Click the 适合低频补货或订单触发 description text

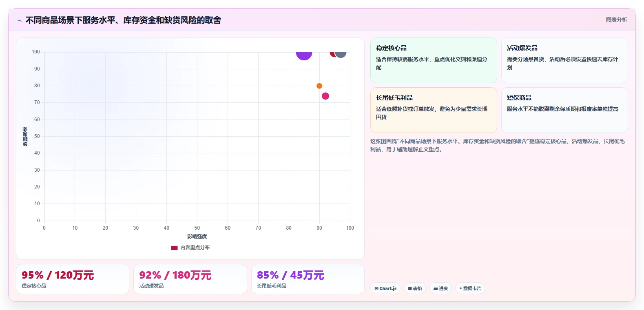[432, 113]
